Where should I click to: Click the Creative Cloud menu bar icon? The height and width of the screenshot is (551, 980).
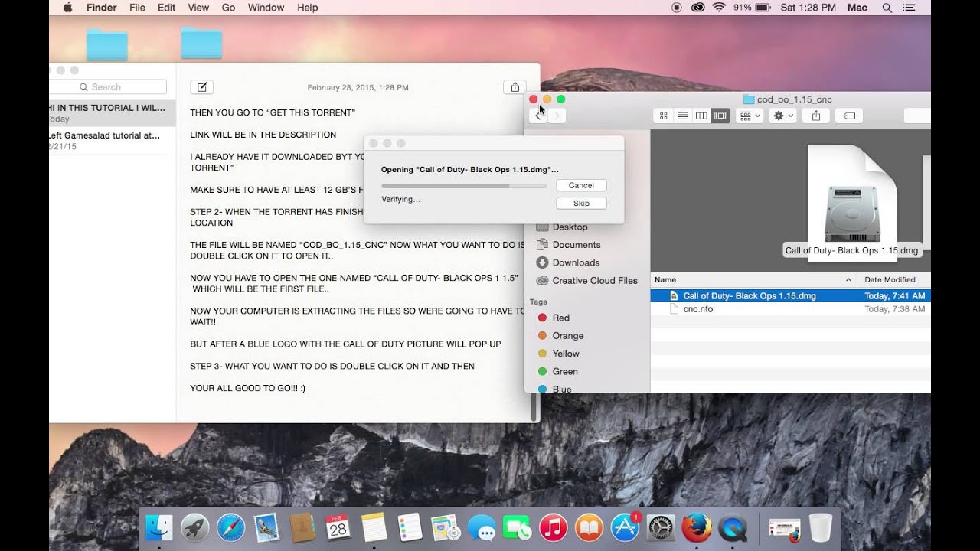[x=697, y=8]
